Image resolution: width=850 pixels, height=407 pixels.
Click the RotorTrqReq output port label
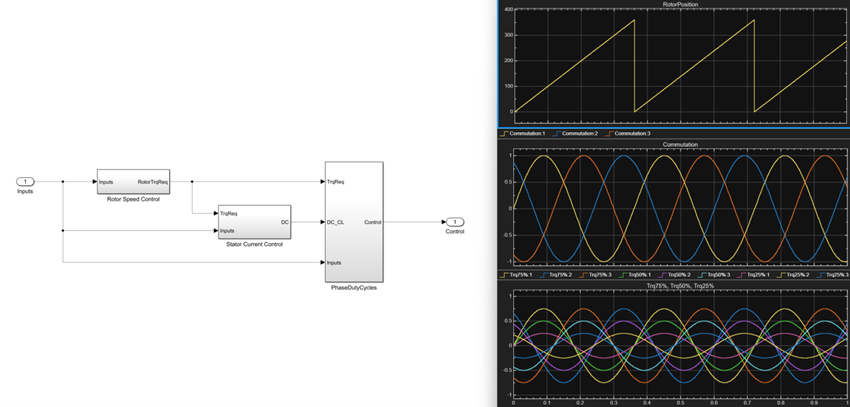153,182
